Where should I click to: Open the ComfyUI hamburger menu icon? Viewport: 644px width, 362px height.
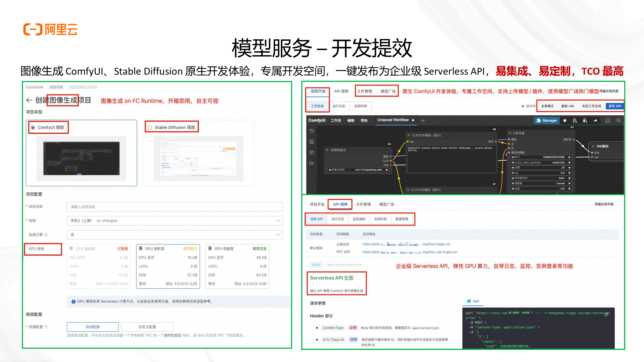[x=618, y=120]
